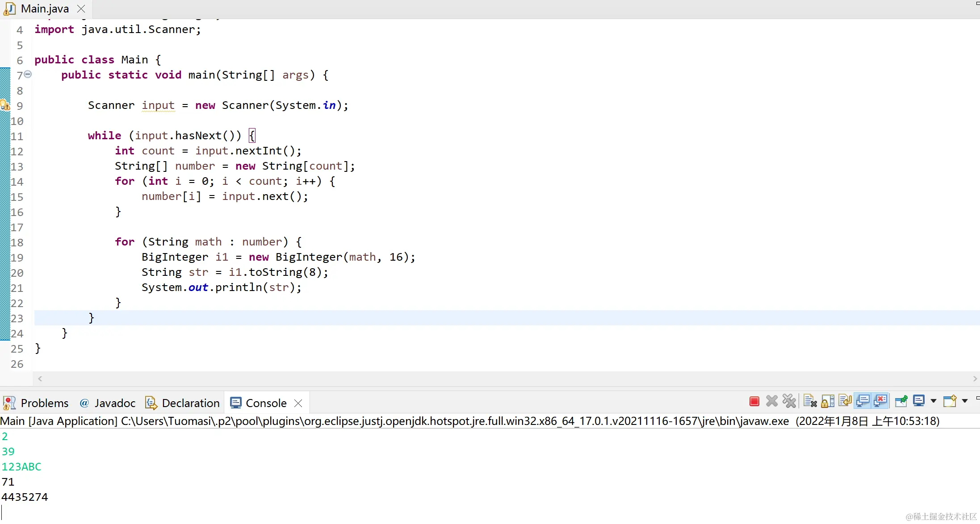Terminate the running program with red stop
The width and height of the screenshot is (980, 524).
pos(754,401)
